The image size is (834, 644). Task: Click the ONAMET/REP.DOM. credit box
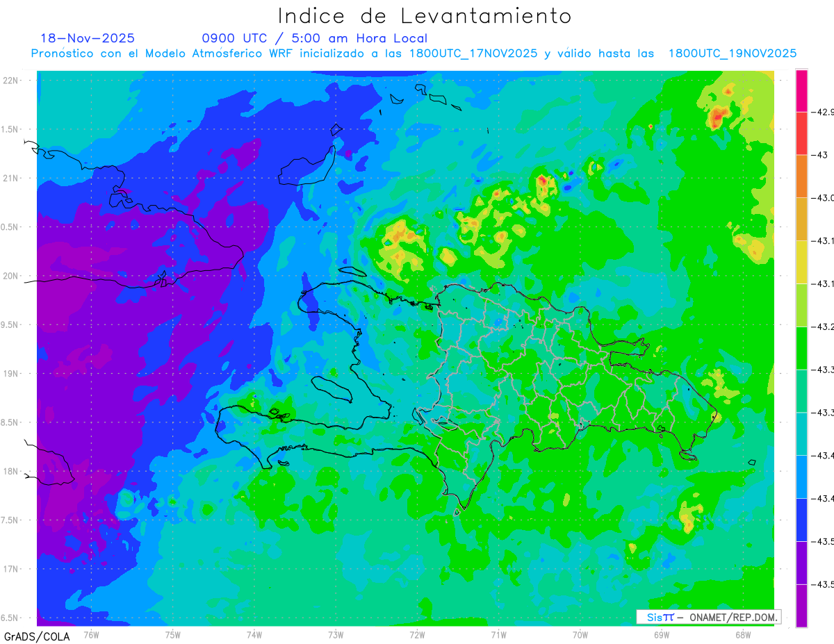coord(708,617)
